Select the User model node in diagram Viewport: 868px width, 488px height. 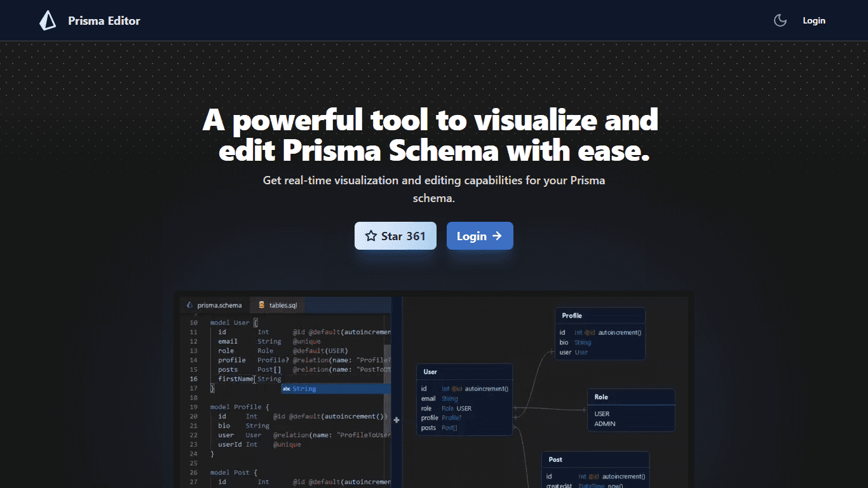coord(464,400)
